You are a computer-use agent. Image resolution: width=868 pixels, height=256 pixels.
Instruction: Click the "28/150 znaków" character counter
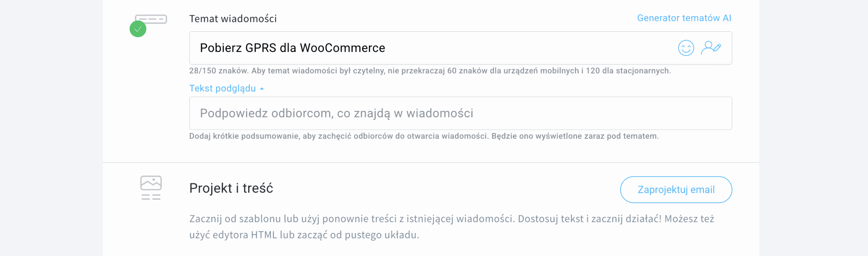pyautogui.click(x=218, y=71)
